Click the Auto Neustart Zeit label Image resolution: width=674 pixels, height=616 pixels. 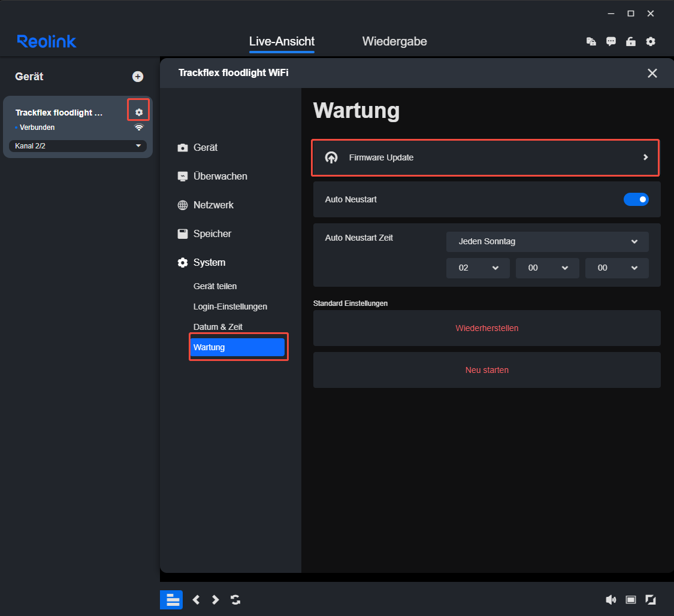point(359,238)
